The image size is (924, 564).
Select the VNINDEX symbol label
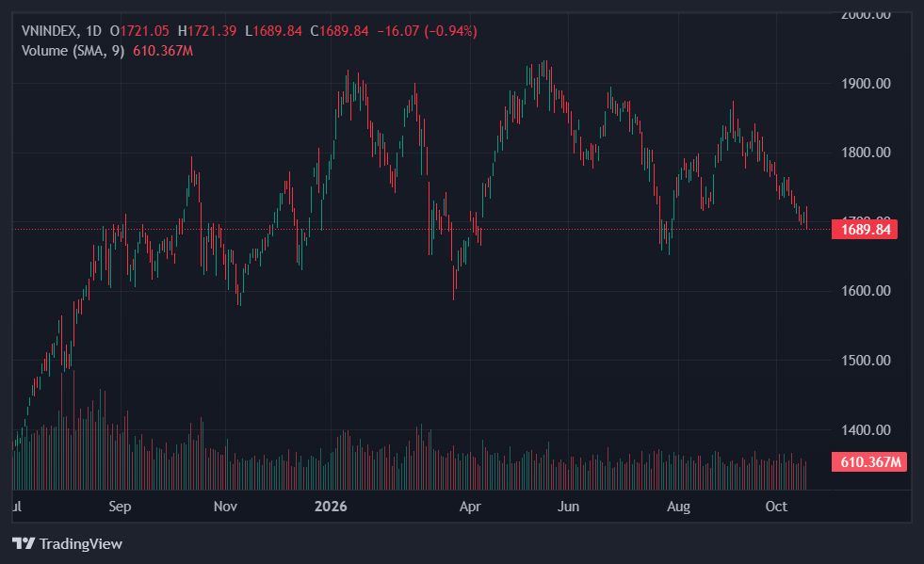click(50, 31)
